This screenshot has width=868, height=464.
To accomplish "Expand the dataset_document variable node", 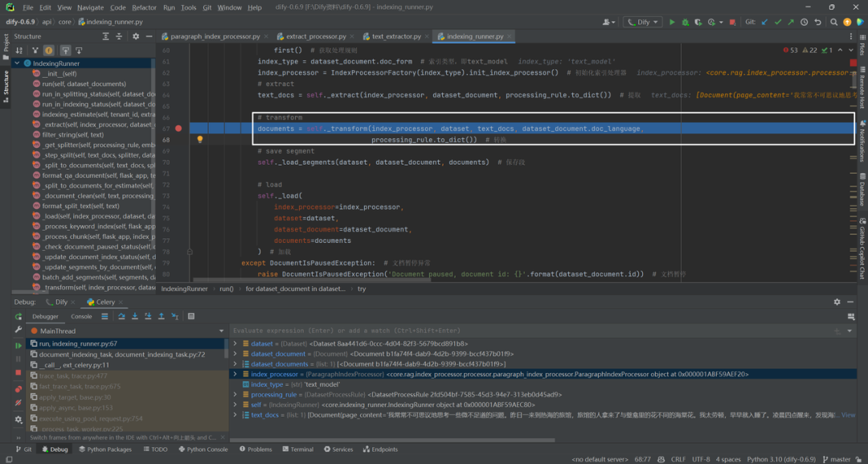I will click(235, 354).
